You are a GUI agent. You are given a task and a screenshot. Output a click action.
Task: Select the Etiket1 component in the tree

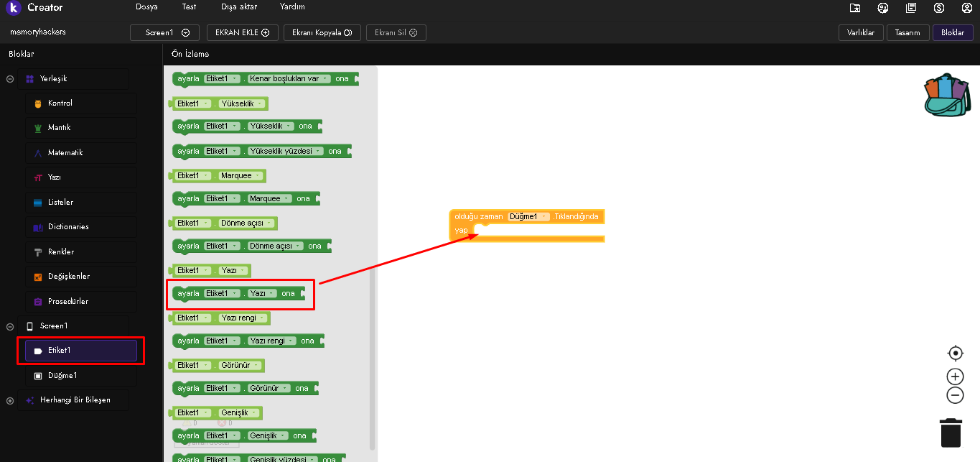coord(80,351)
